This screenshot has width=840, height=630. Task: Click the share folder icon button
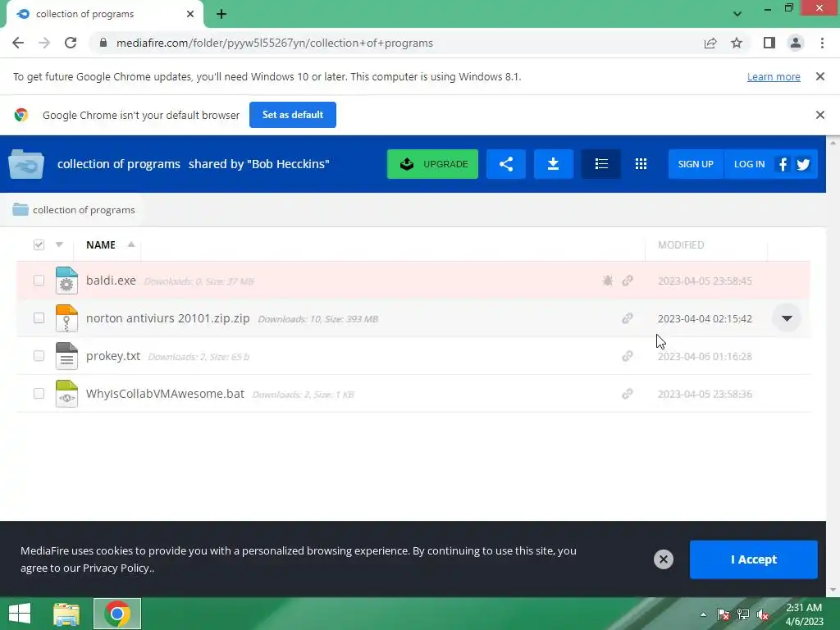tap(505, 164)
